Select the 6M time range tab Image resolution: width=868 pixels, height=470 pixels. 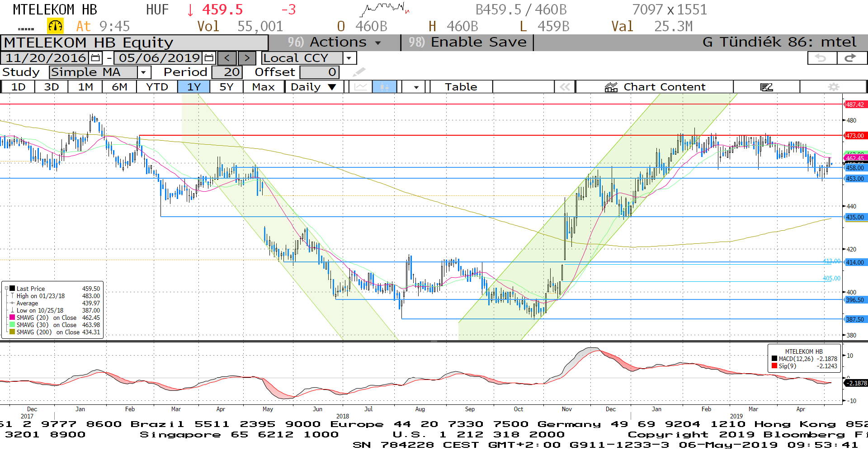pos(119,87)
